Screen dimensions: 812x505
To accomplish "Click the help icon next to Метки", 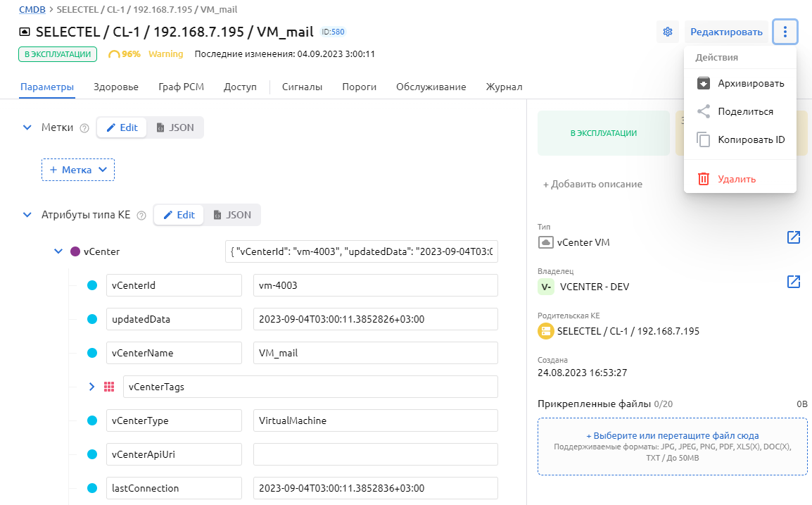I will [x=84, y=128].
